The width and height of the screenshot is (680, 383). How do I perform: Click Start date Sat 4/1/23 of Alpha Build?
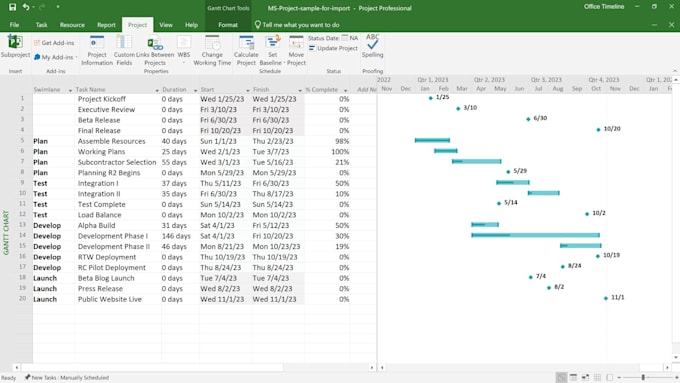217,225
